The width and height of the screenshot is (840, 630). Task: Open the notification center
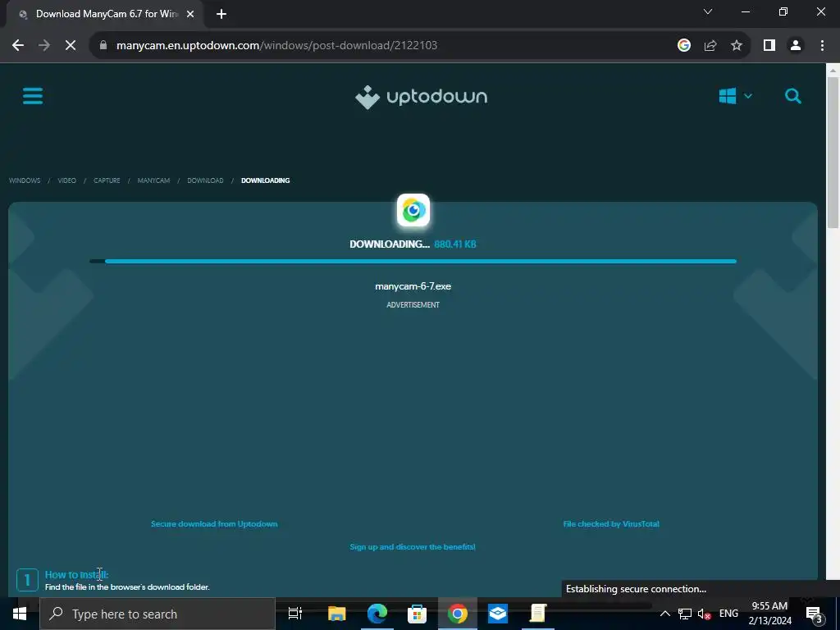(815, 614)
